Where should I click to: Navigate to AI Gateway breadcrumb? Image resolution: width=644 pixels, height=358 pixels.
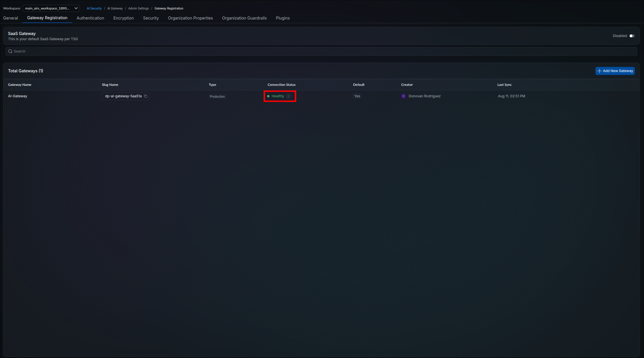point(115,8)
